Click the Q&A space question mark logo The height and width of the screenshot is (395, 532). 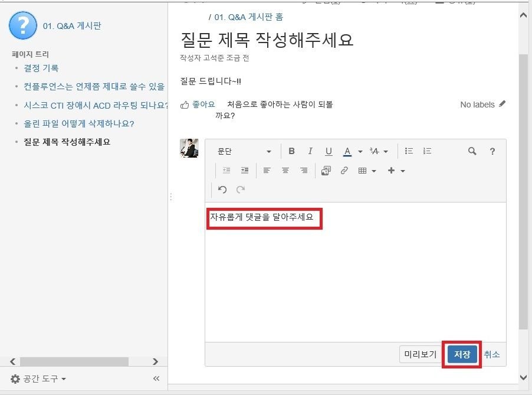click(x=23, y=25)
